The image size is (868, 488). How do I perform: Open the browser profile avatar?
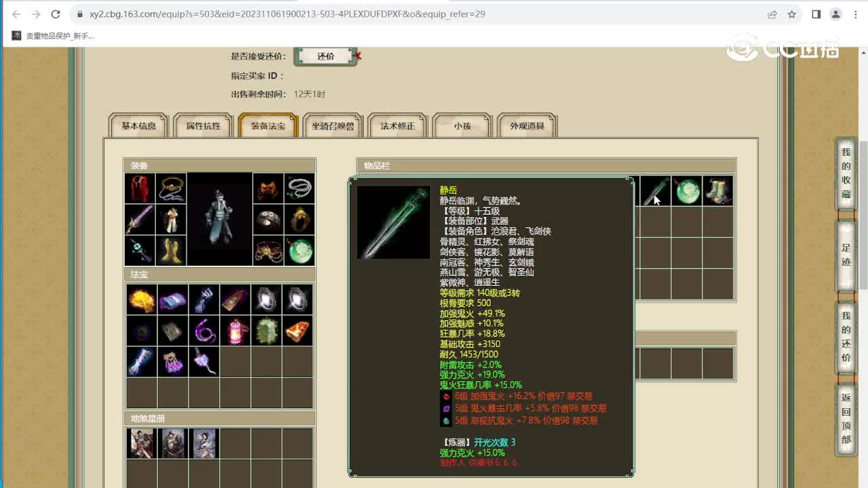(x=835, y=14)
